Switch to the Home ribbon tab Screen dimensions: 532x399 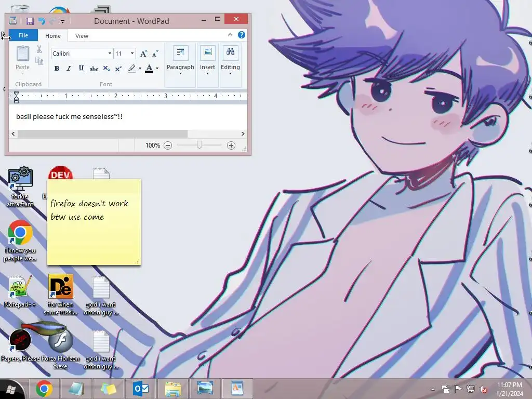53,36
